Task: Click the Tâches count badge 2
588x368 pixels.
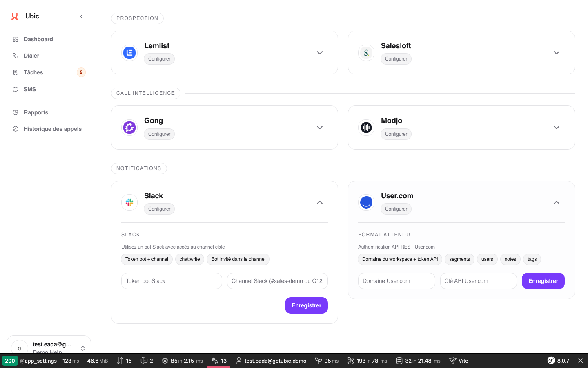Action: click(81, 72)
